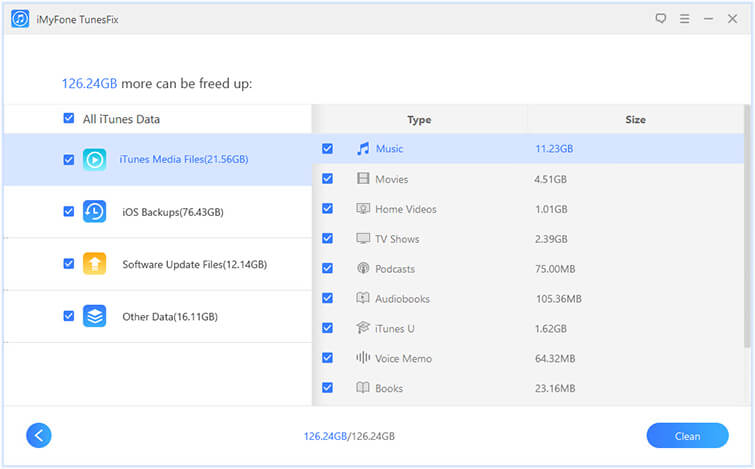755x469 pixels.
Task: Select the Music label text
Action: 389,149
